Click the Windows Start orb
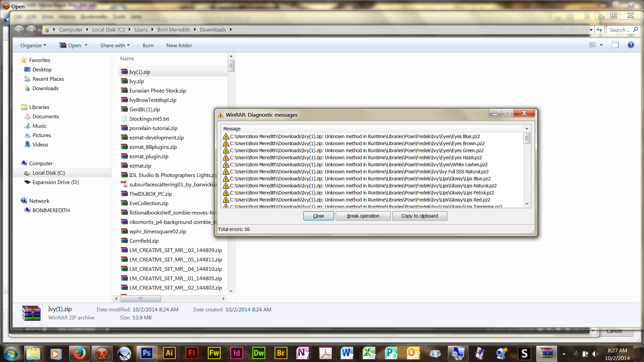Viewport: 644px width, 362px height. [x=11, y=353]
